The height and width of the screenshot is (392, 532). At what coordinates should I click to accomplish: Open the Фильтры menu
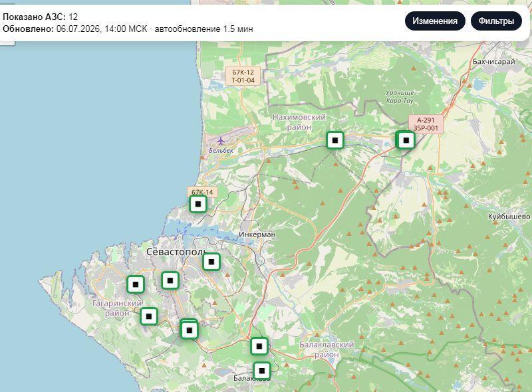(x=496, y=21)
